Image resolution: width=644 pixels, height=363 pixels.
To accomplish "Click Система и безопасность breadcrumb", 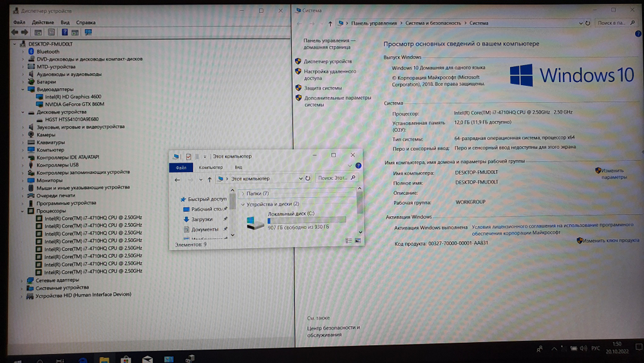I will pyautogui.click(x=433, y=23).
